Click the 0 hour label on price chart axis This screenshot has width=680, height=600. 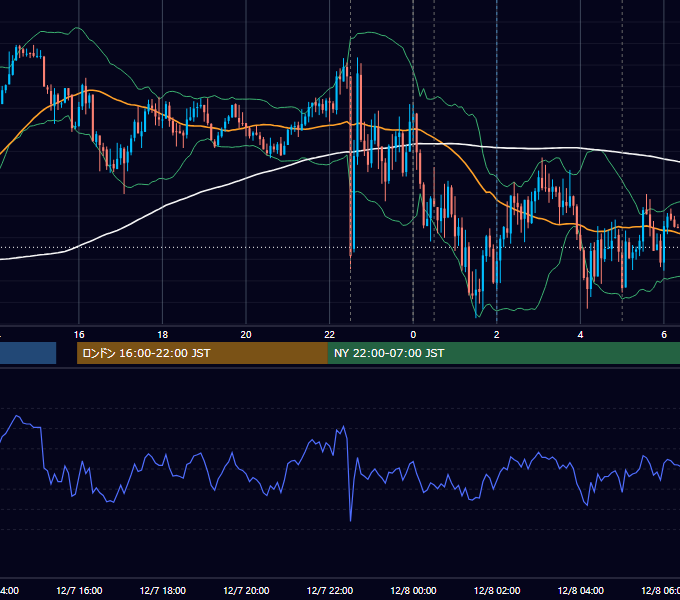click(x=413, y=335)
